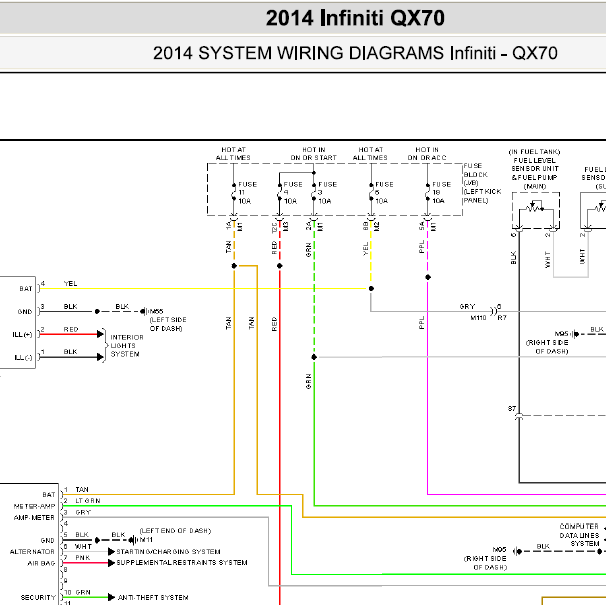Click the "(LEFT SIDE OF DASH)" ground note
The image size is (606, 605).
point(168,324)
